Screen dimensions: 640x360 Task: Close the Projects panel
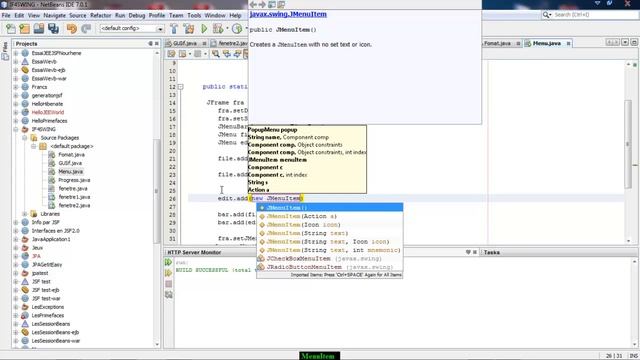[157, 44]
